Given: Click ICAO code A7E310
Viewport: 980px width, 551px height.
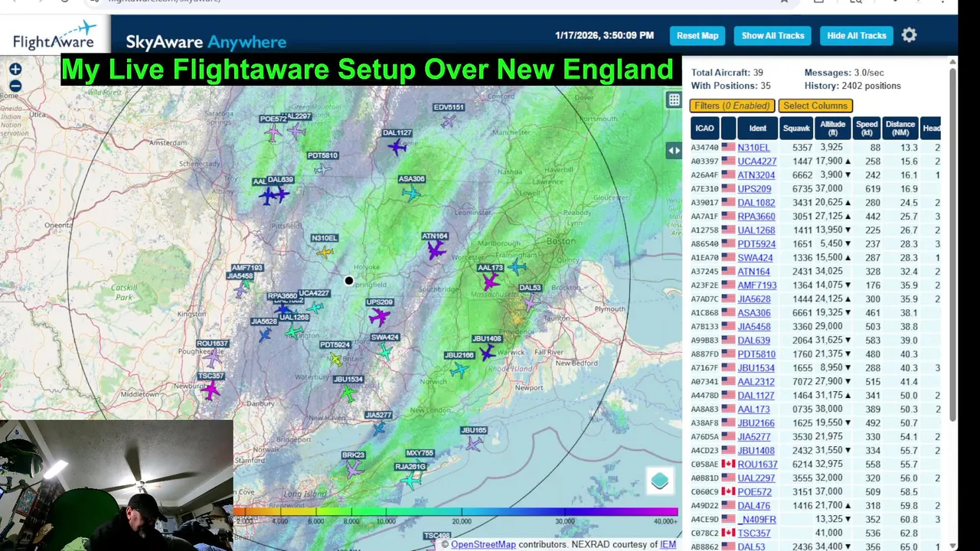Looking at the screenshot, I should (704, 189).
